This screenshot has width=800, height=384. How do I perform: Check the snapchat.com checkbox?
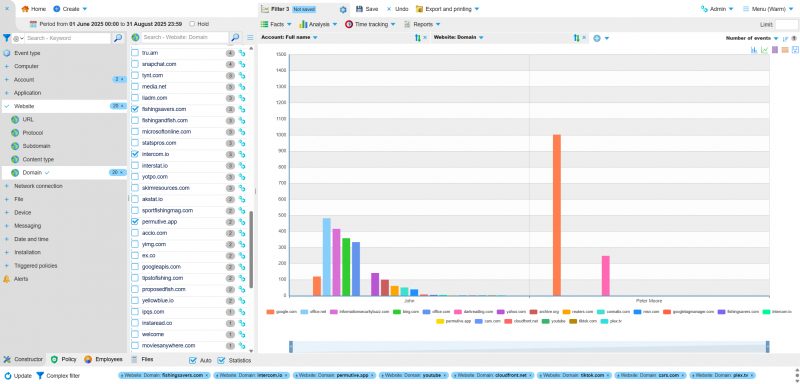click(x=135, y=64)
